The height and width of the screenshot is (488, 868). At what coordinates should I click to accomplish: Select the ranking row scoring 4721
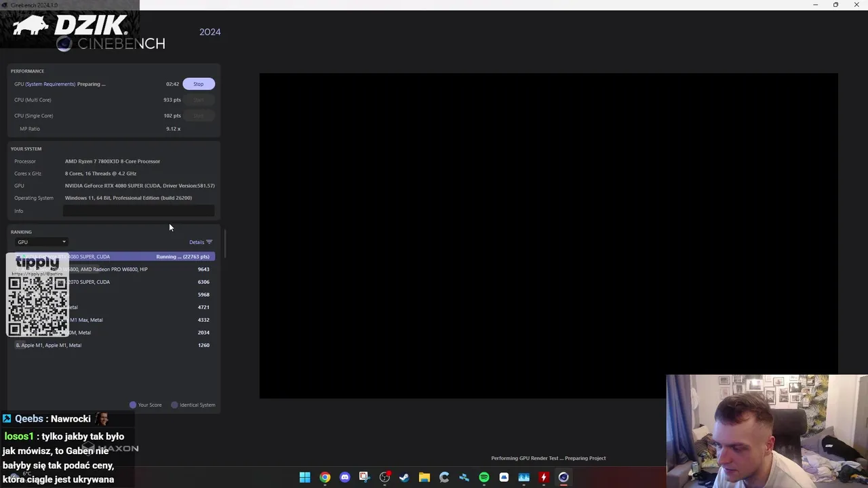point(113,307)
